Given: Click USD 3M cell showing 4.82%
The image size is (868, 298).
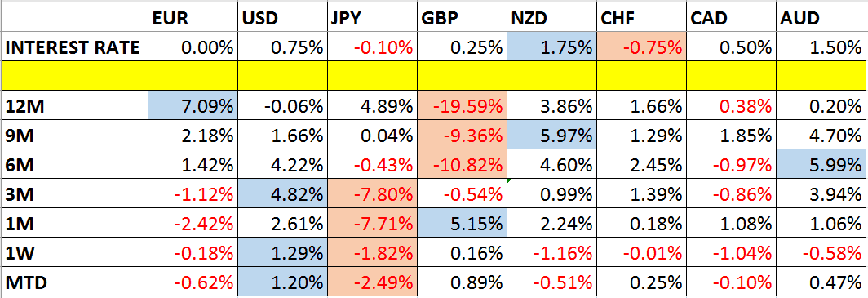Looking at the screenshot, I should click(x=282, y=194).
